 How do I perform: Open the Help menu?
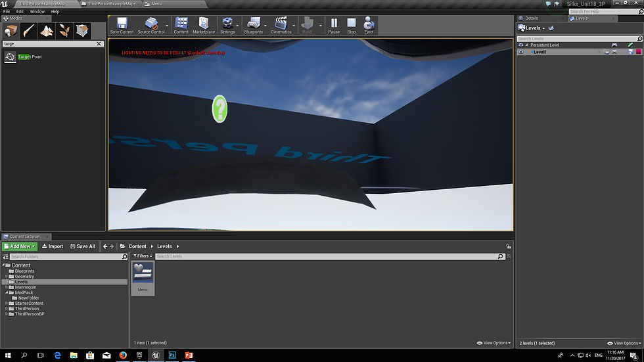pyautogui.click(x=55, y=11)
